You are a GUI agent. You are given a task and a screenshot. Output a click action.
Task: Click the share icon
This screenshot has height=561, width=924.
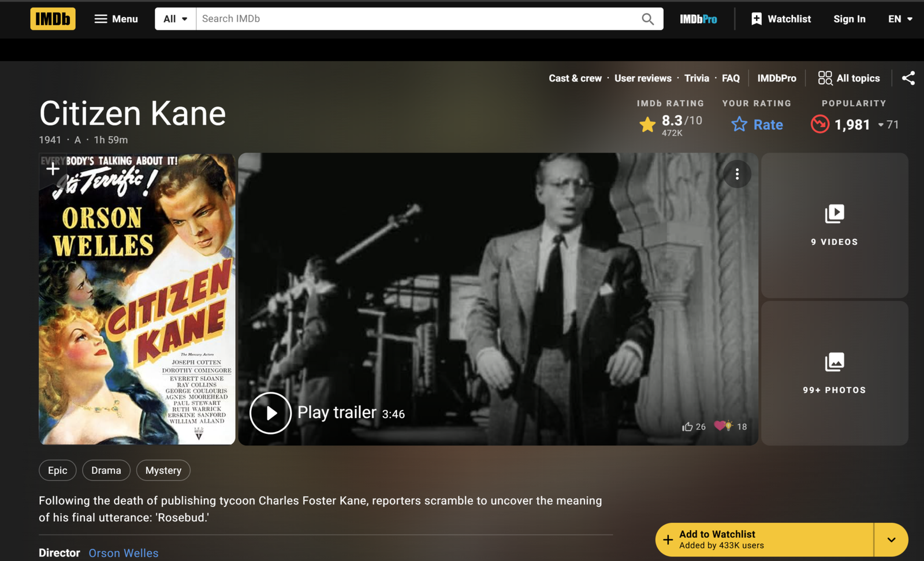click(908, 78)
